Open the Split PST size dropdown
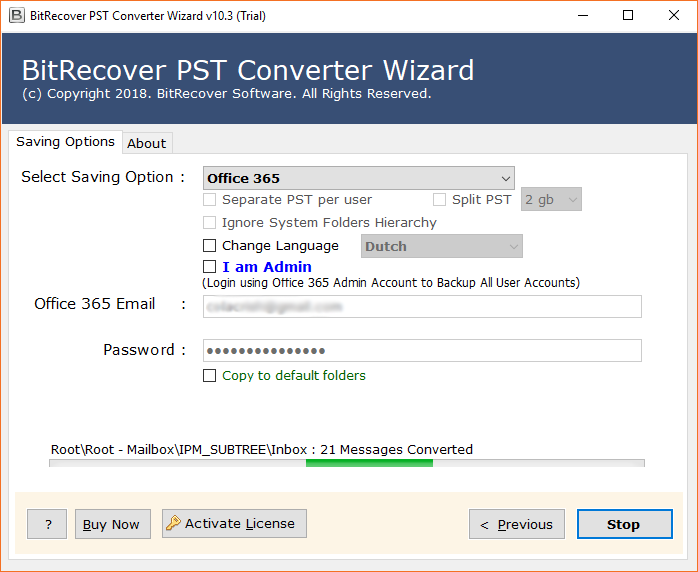This screenshot has height=572, width=698. pyautogui.click(x=551, y=199)
